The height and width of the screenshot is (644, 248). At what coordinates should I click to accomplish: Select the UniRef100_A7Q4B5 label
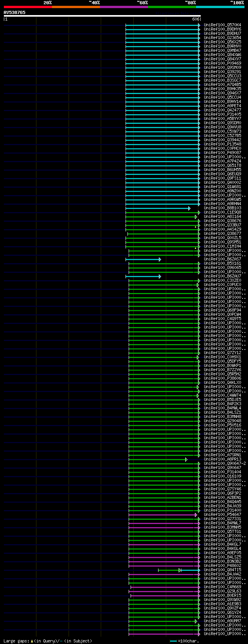pyautogui.click(x=222, y=85)
